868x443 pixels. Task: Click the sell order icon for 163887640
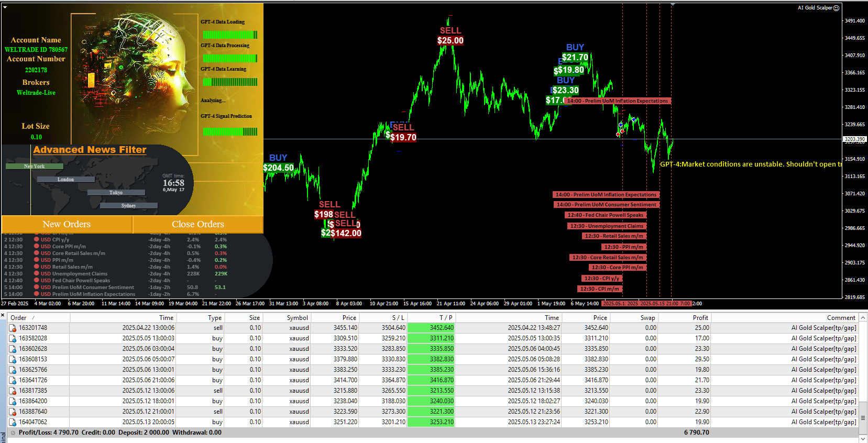(13, 412)
